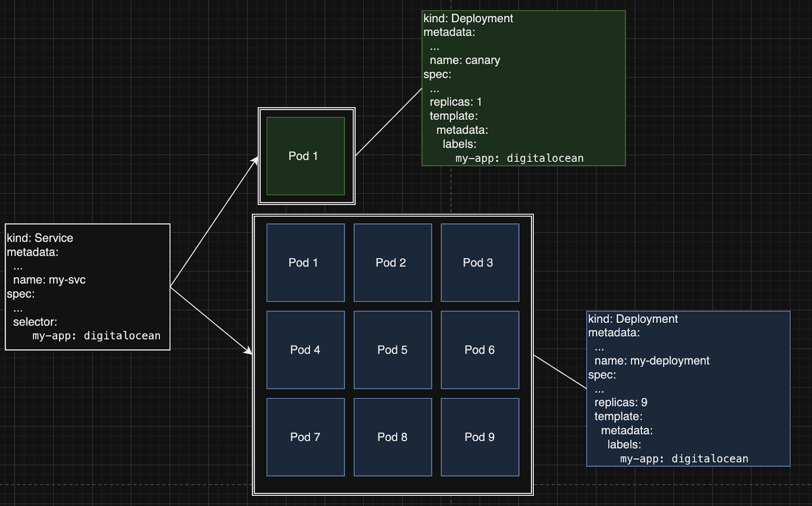The image size is (812, 506).
Task: Select the Pod 8 shape
Action: pos(392,437)
